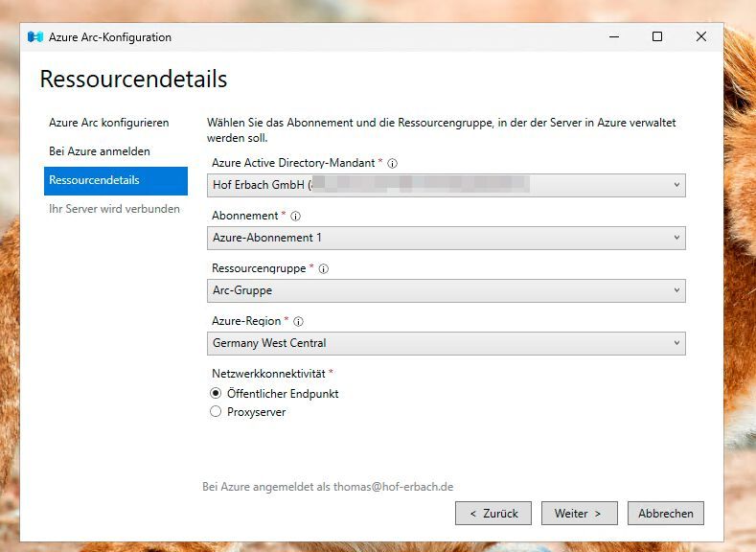The height and width of the screenshot is (552, 756).
Task: Click the Zurück button
Action: click(x=493, y=514)
